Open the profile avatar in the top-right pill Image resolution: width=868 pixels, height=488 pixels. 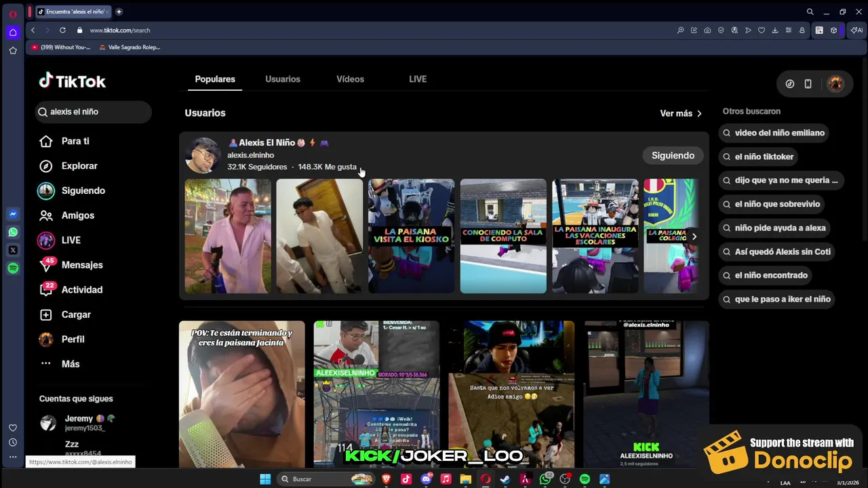tap(835, 84)
